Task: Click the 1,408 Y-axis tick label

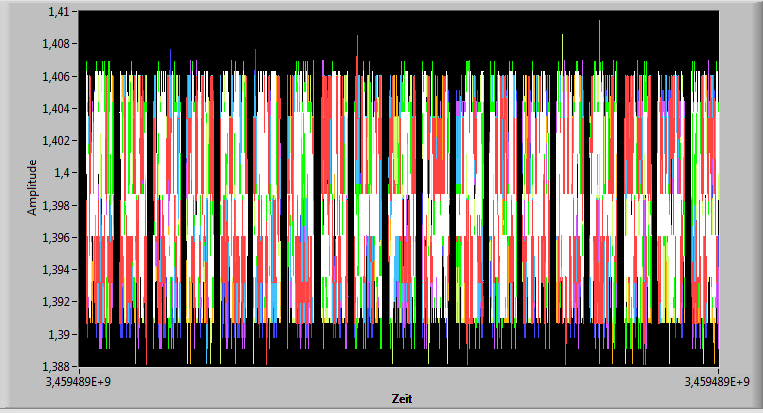Action: click(56, 44)
